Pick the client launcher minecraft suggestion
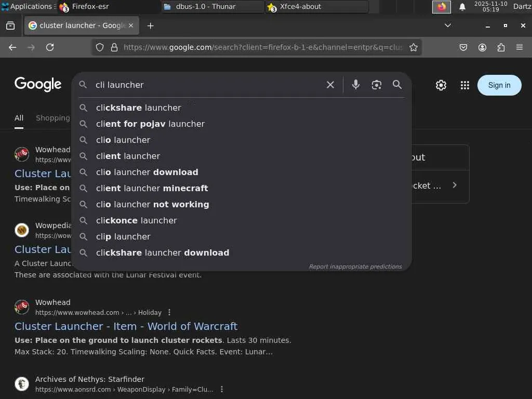Screen dimensions: 532x399 (x=242, y=188)
